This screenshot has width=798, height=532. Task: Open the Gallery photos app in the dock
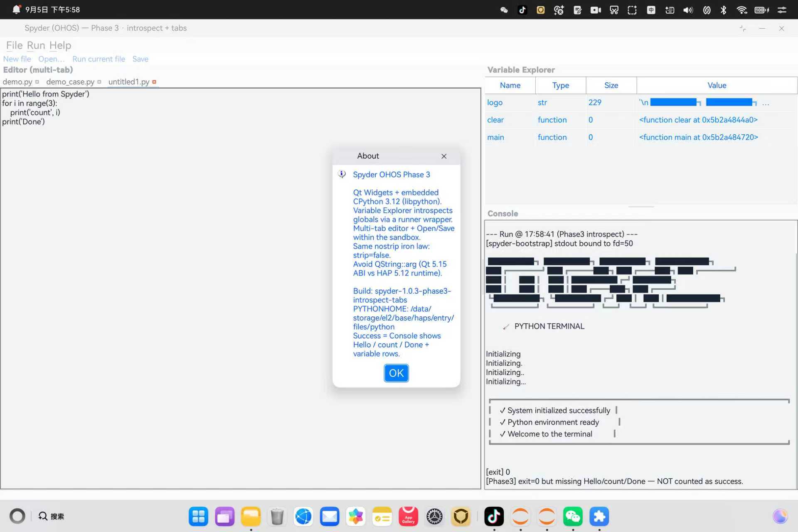click(356, 517)
